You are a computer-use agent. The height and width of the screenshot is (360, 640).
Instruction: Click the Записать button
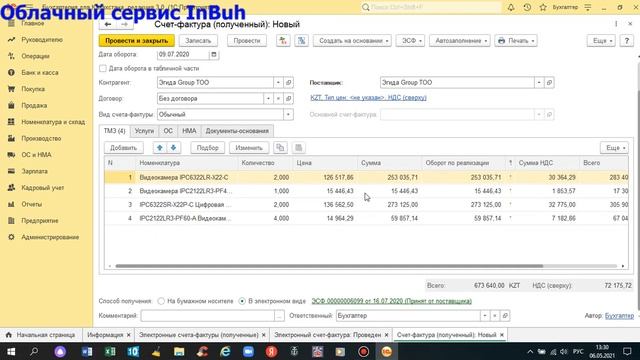(x=198, y=41)
